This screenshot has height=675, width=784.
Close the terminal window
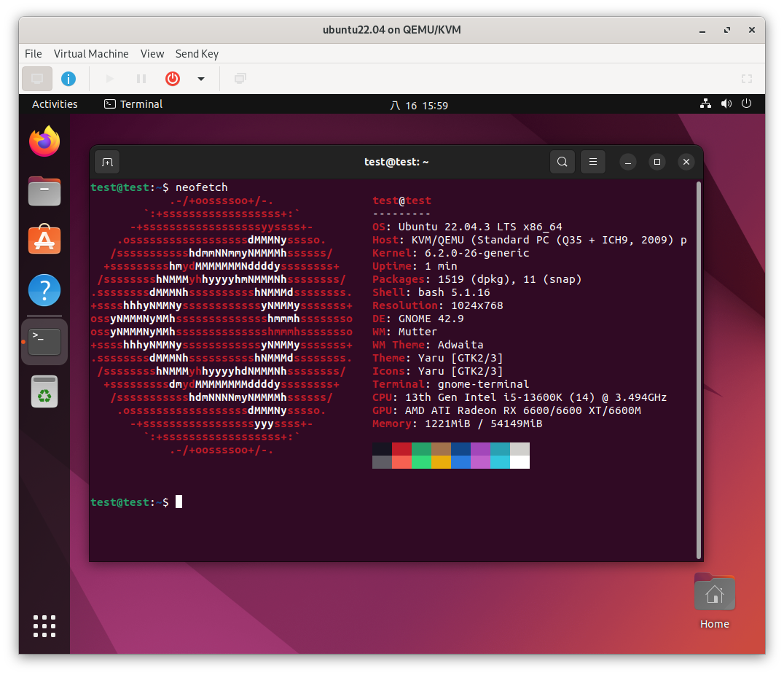tap(686, 162)
